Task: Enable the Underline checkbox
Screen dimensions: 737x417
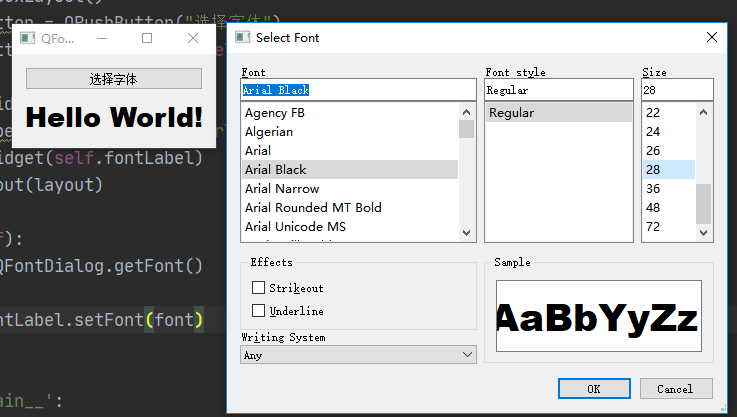Action: click(x=260, y=311)
